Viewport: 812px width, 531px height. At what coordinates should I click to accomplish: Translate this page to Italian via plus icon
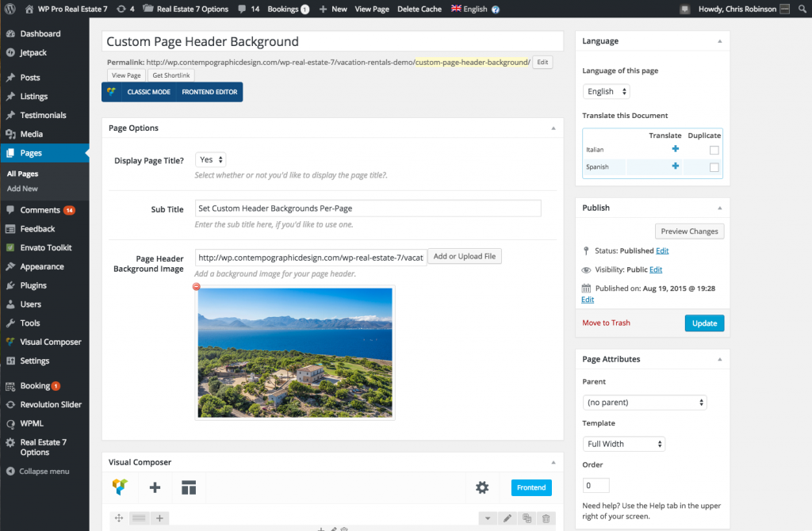[x=676, y=149]
